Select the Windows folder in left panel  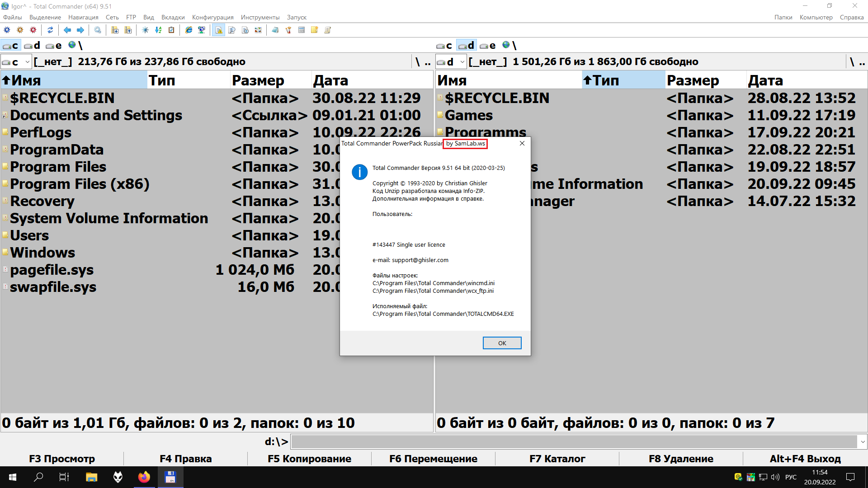tap(171, 253)
